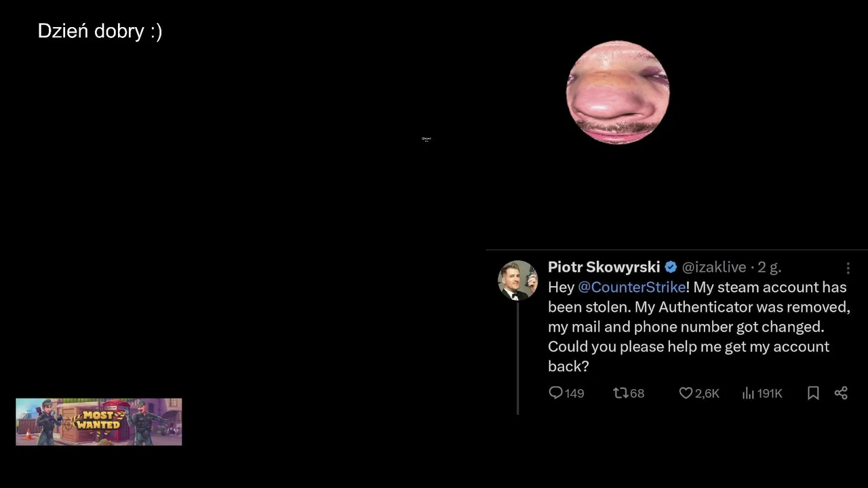Click the tweet text about the stolen account
This screenshot has width=868, height=488.
click(698, 327)
